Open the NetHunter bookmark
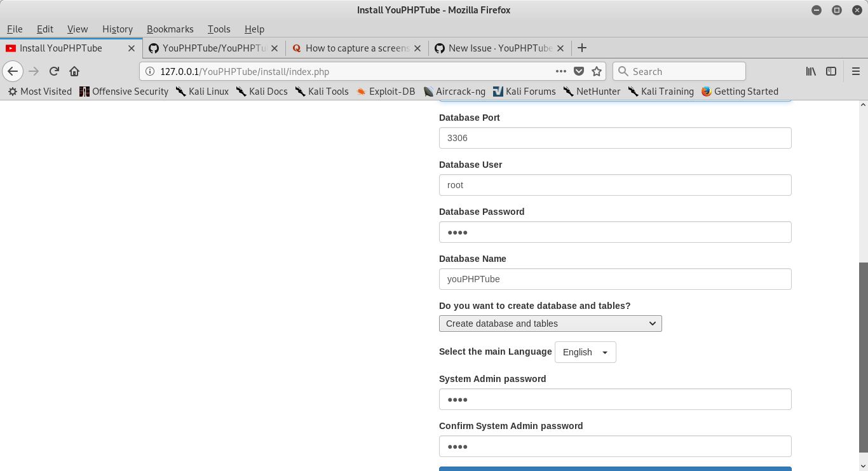Screen dimensions: 868x471 pyautogui.click(x=592, y=92)
